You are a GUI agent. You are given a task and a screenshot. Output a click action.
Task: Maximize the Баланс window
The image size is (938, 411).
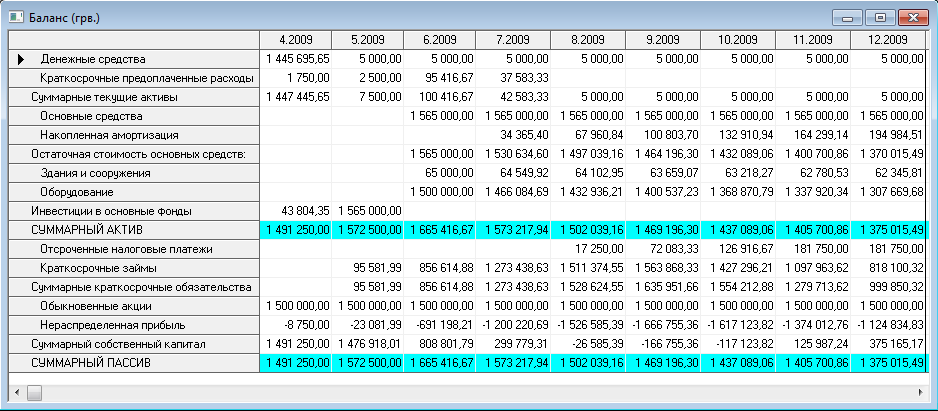[880, 17]
